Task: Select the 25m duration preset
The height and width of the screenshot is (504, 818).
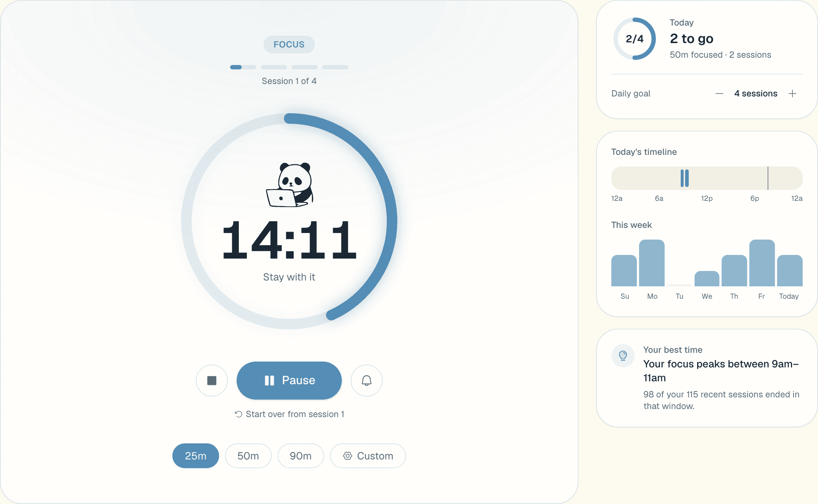Action: 196,456
